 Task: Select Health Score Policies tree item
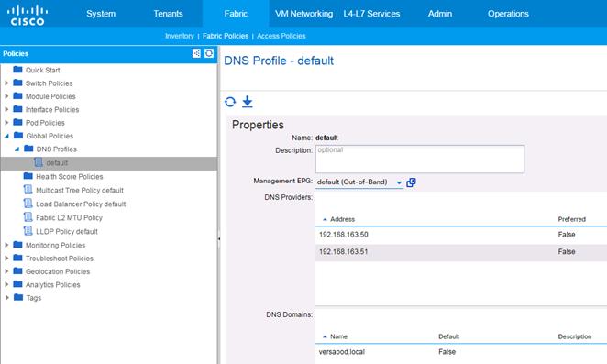pyautogui.click(x=70, y=177)
